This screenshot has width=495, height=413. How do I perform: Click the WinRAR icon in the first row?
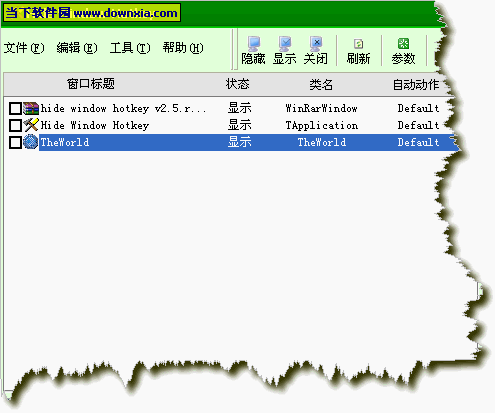point(31,108)
